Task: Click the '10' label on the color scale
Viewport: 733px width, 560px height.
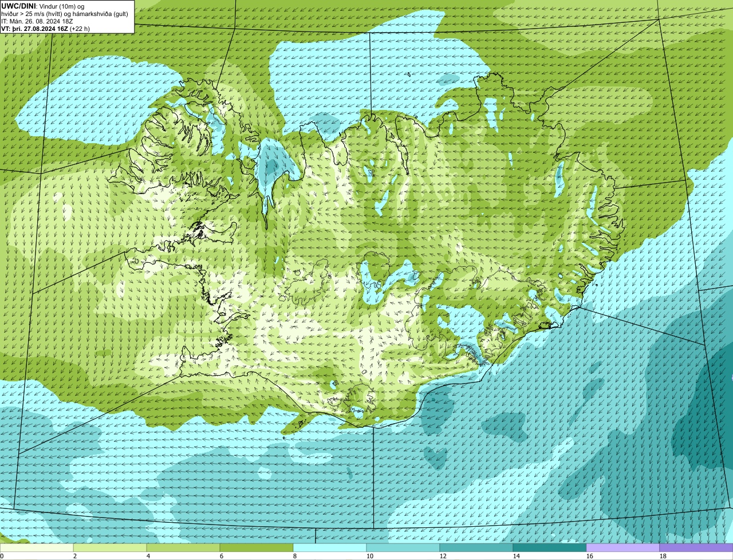Action: 369,556
